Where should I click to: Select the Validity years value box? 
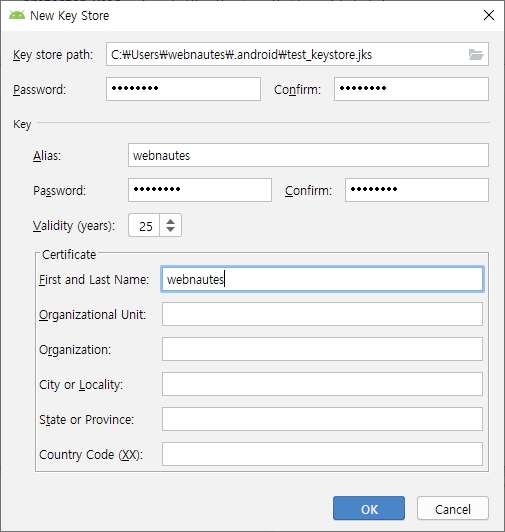(x=144, y=225)
